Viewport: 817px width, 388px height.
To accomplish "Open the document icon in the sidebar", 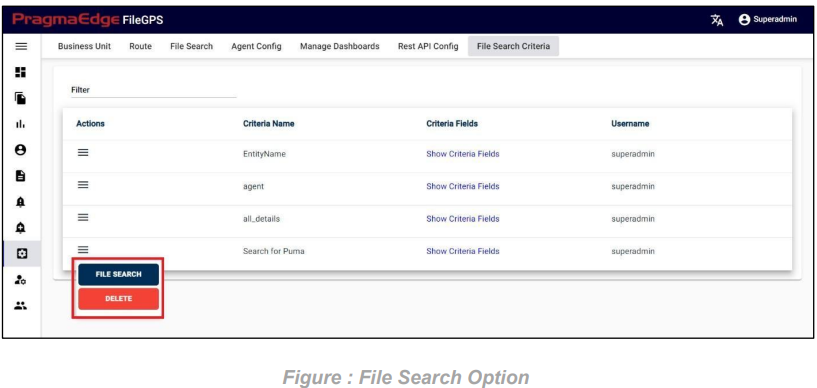I will tap(20, 176).
